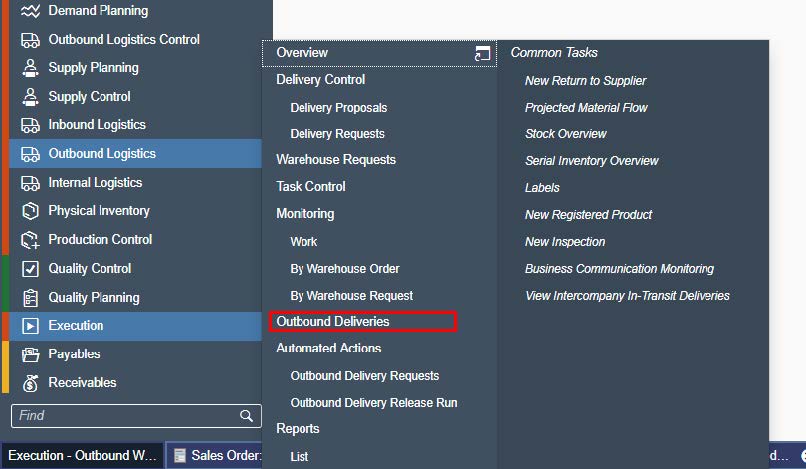Click the open-in-new-window icon beside Overview
The width and height of the screenshot is (806, 469).
coord(482,53)
